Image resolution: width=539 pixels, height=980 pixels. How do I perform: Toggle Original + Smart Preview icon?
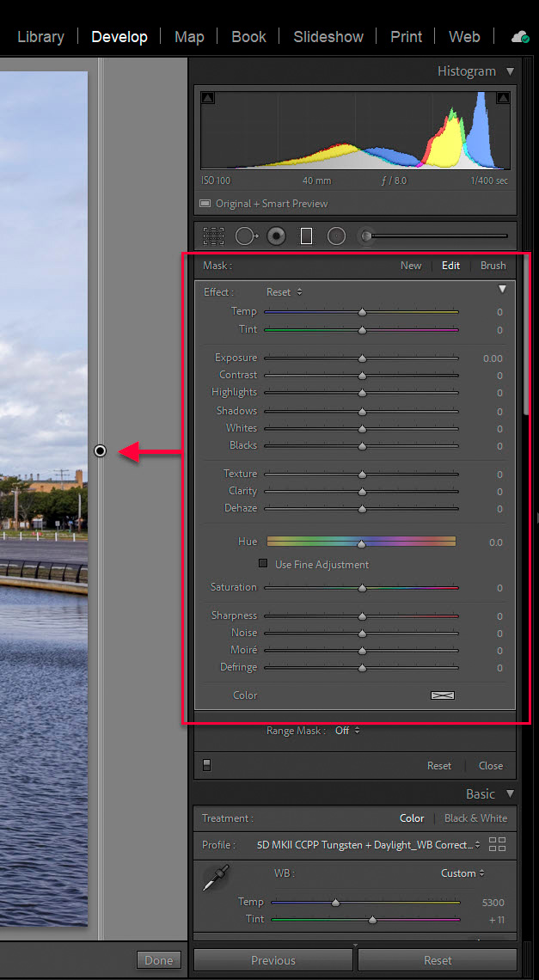click(x=205, y=203)
